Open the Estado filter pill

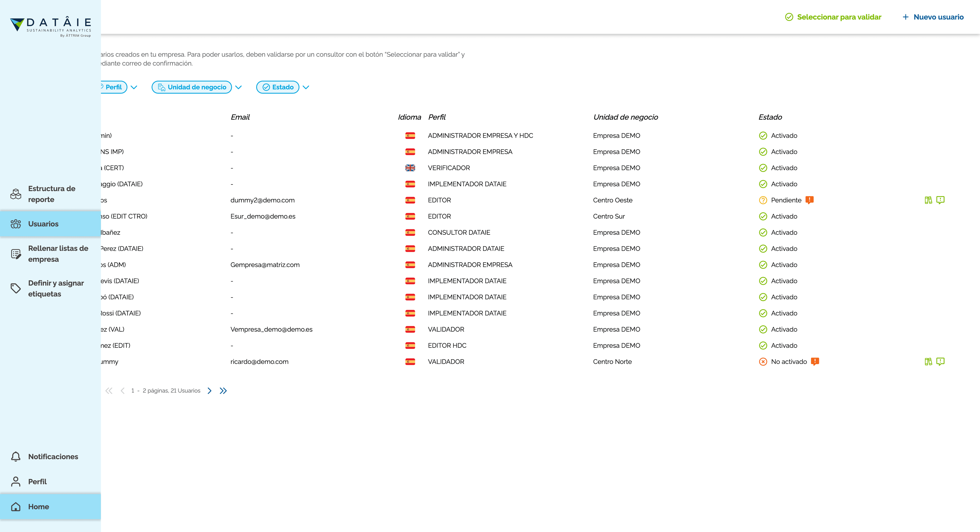pyautogui.click(x=278, y=87)
